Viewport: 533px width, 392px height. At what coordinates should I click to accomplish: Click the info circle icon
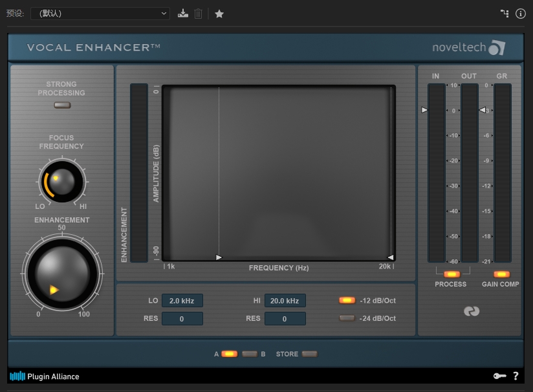pos(521,14)
